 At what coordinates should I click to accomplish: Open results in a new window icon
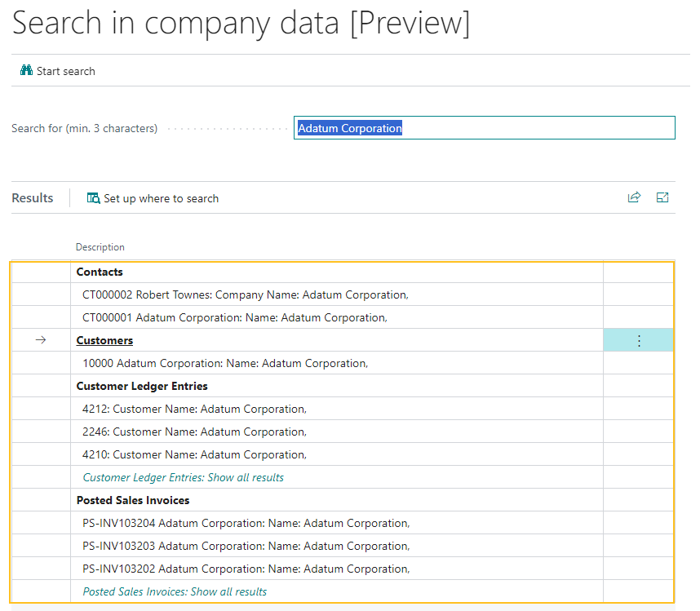[x=662, y=197]
